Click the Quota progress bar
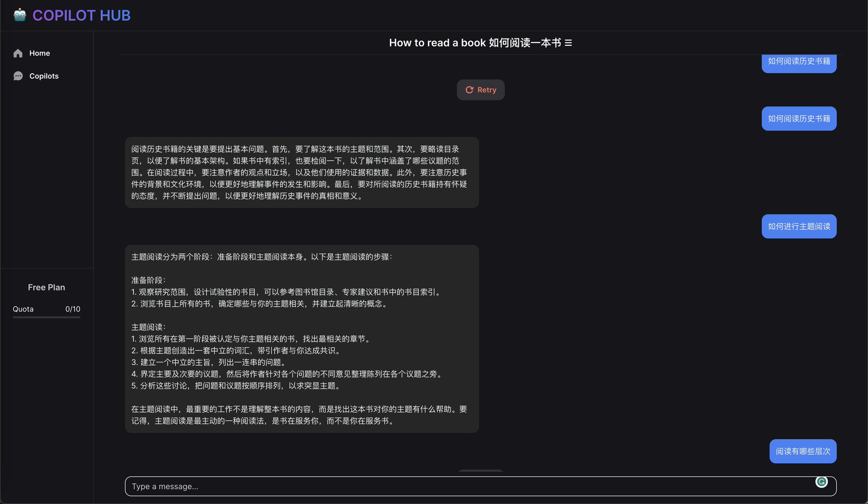Screen dimensions: 868x504 pyautogui.click(x=47, y=317)
